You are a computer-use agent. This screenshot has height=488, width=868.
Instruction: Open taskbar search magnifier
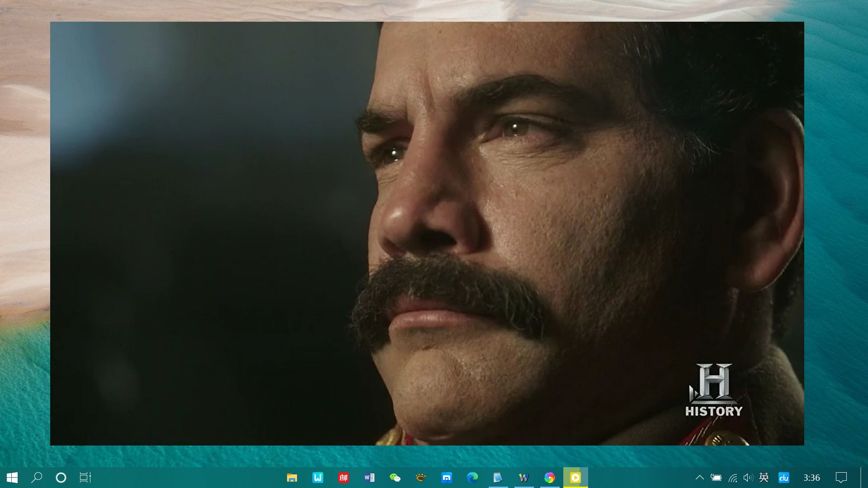point(37,478)
